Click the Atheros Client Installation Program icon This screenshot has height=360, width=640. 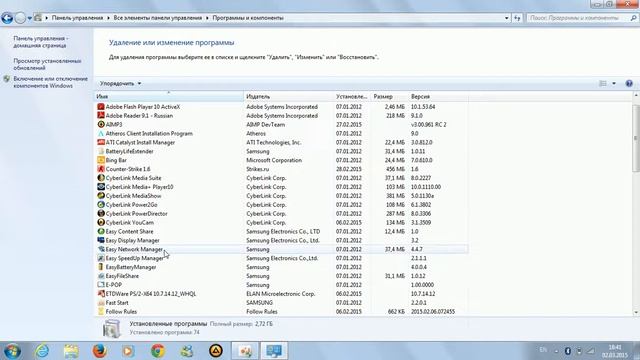click(101, 133)
